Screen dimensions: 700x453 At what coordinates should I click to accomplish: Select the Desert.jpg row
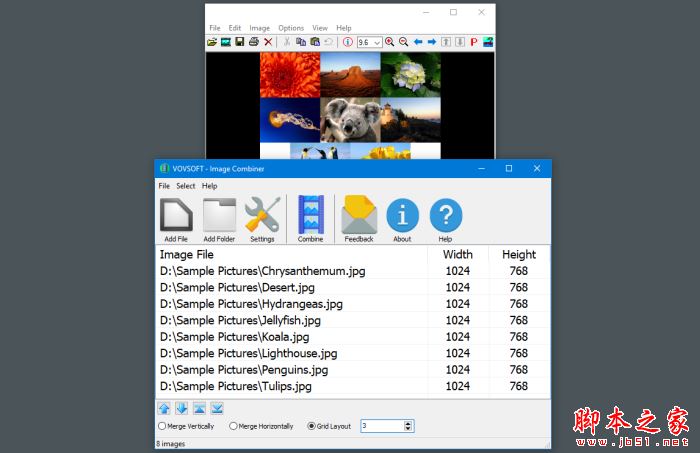(x=353, y=287)
